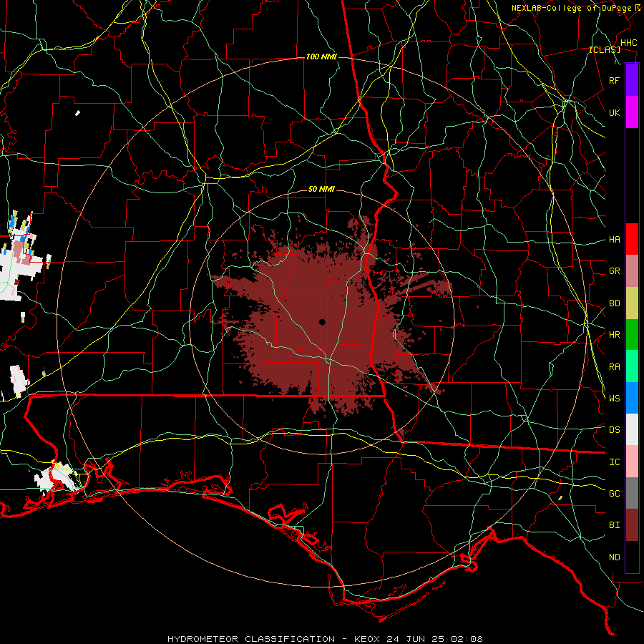Screen dimensions: 644x644
Task: Click the 50 NMI range ring label
Action: coord(321,189)
